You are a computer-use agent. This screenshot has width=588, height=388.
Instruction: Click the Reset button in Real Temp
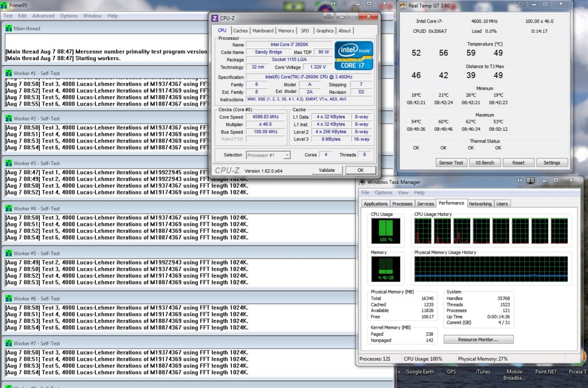518,163
